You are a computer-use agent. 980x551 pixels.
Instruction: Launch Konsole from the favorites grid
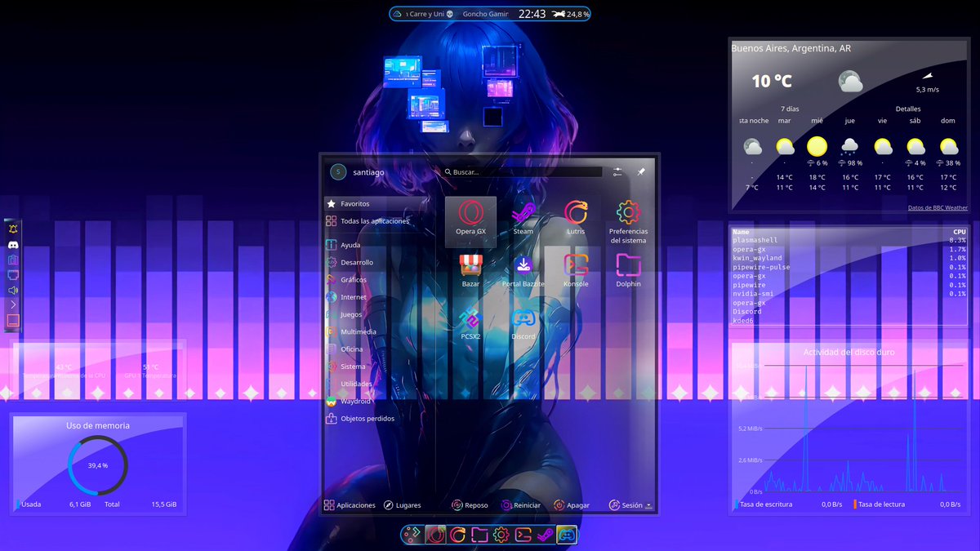(576, 272)
